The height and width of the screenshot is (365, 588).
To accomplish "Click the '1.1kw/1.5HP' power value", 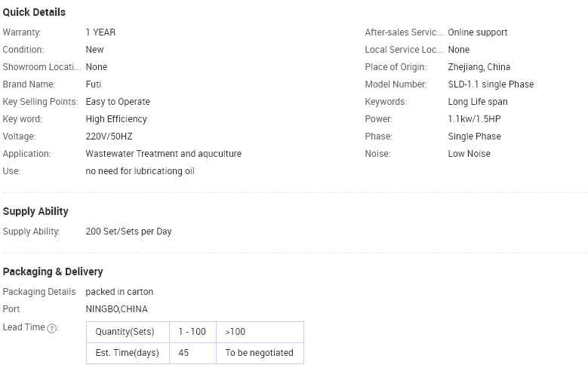I will (x=474, y=119).
